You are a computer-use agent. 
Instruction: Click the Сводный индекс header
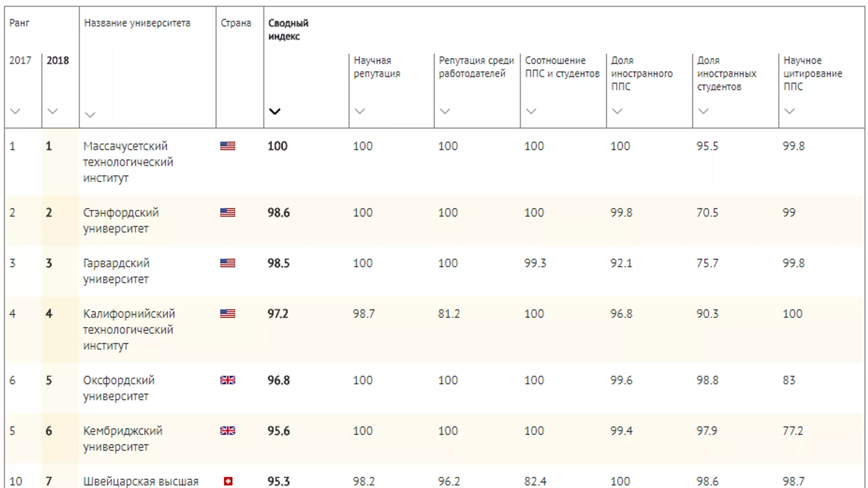[288, 30]
